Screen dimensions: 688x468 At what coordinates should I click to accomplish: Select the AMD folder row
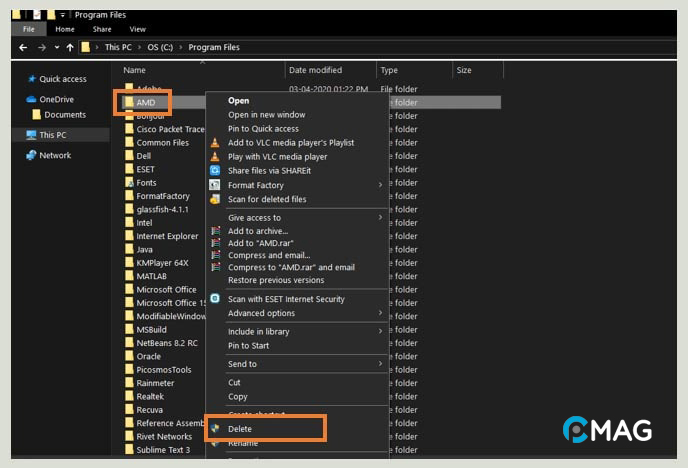point(311,102)
